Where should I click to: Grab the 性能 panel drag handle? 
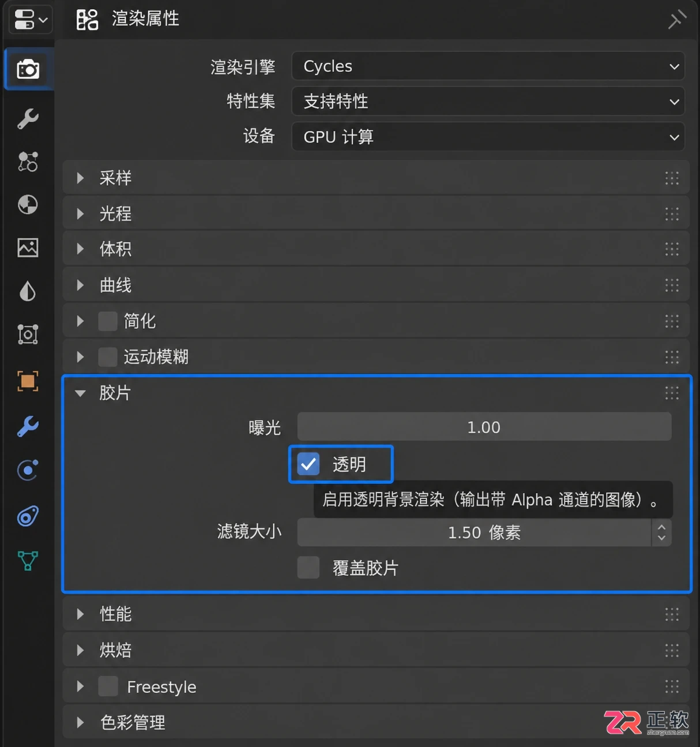[672, 614]
